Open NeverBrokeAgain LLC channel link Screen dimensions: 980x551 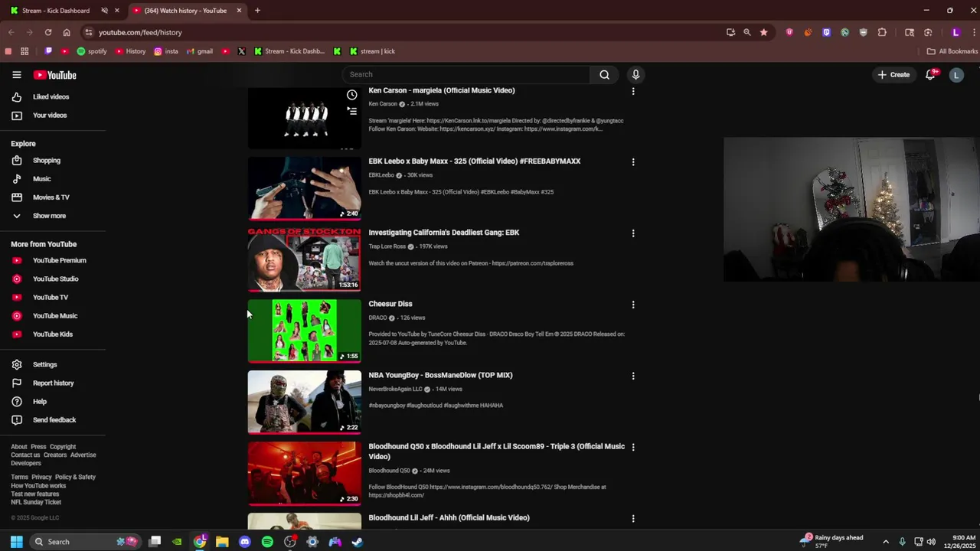pyautogui.click(x=395, y=389)
